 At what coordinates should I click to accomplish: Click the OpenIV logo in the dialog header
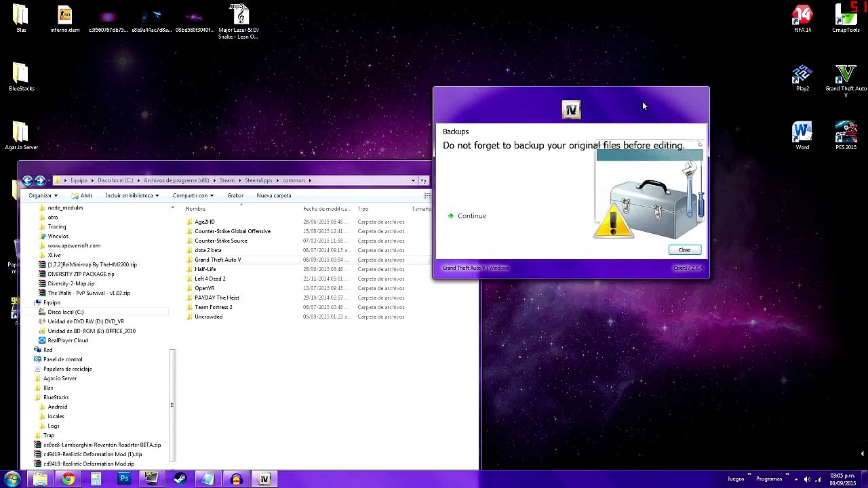click(571, 110)
